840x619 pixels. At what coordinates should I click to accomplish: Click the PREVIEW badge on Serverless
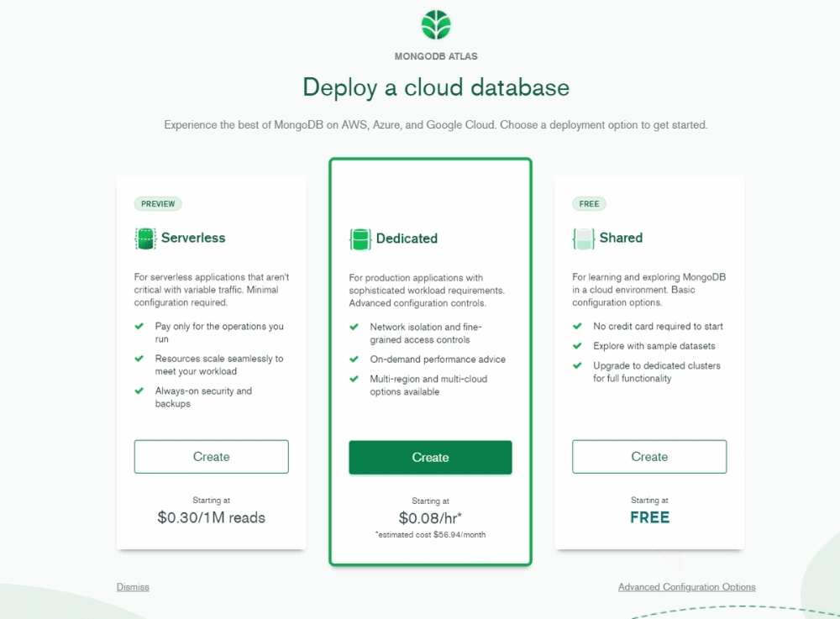point(158,204)
